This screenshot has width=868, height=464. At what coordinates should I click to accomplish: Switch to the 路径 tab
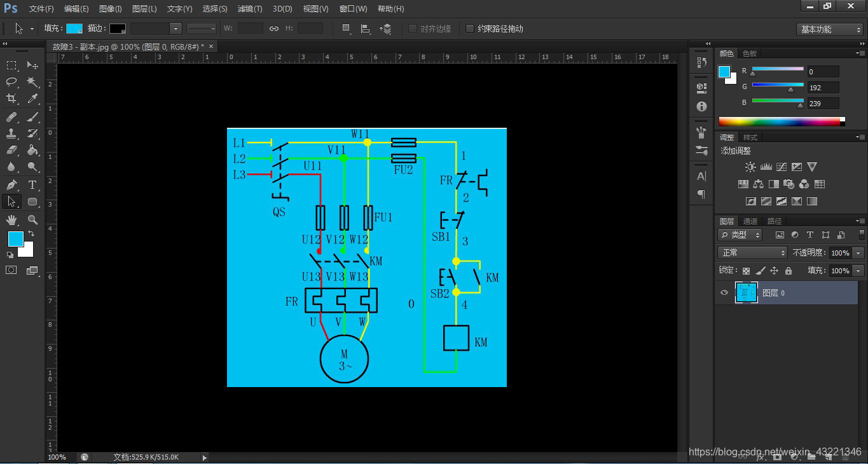point(775,221)
